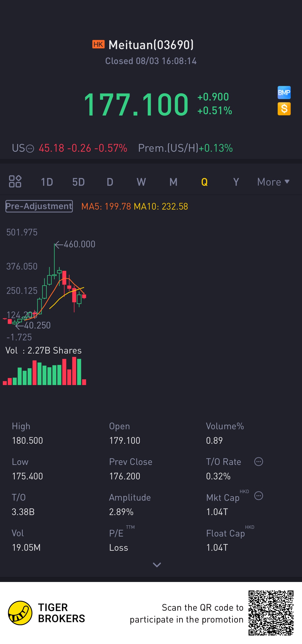
Task: Switch to the 5D chart tab
Action: [78, 182]
